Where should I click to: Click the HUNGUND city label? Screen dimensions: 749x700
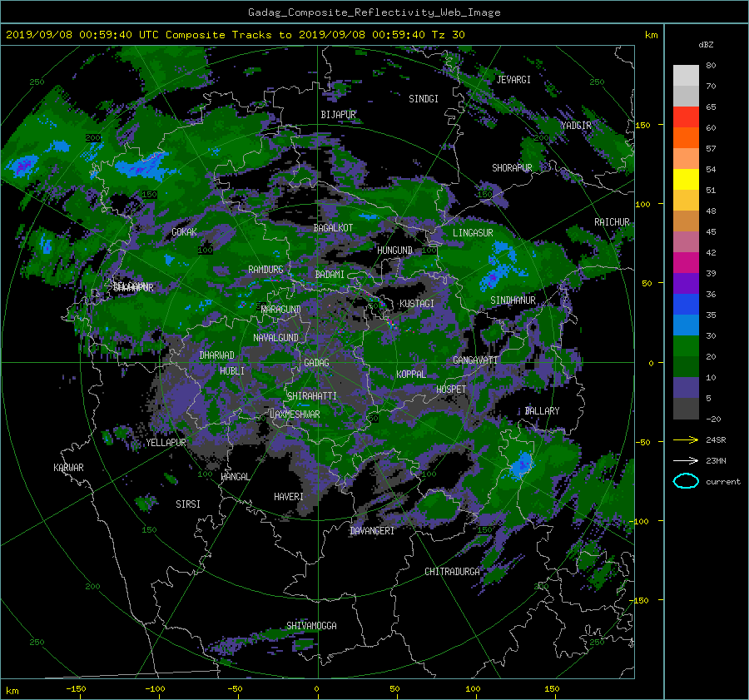point(394,251)
